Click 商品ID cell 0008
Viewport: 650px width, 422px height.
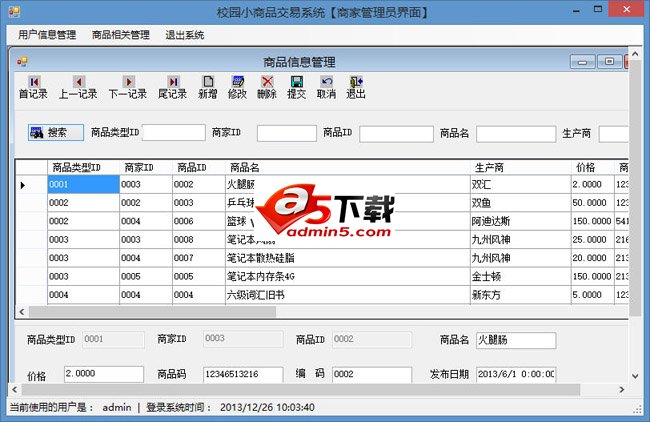pyautogui.click(x=199, y=240)
